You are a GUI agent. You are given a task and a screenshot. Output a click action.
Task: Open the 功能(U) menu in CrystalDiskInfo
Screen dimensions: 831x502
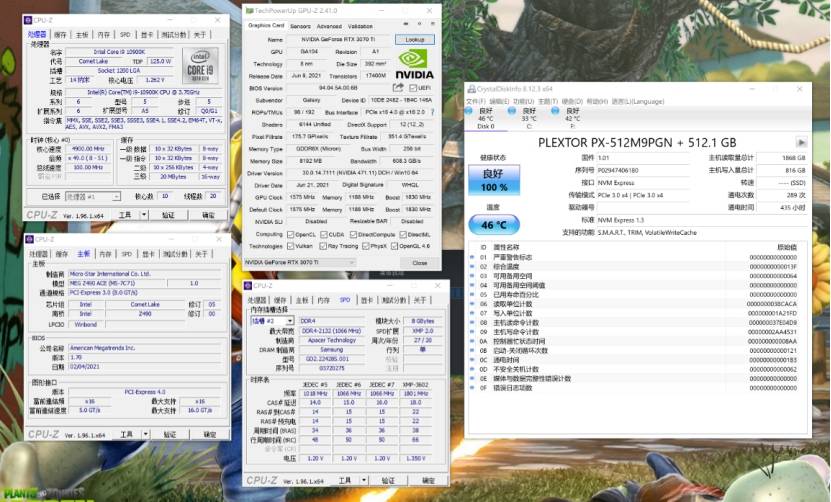click(523, 101)
